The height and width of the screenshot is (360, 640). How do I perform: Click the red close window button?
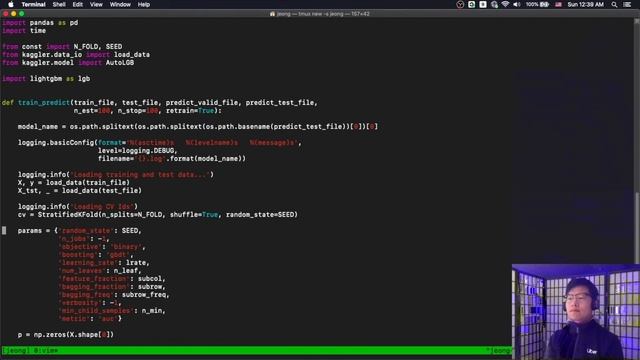(x=6, y=14)
